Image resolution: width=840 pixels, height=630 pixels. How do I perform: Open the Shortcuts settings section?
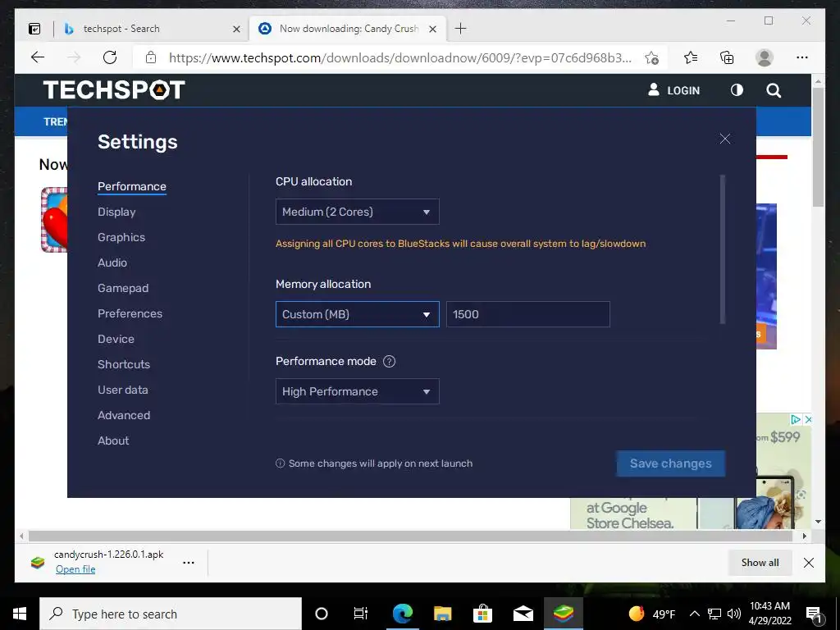[124, 364]
